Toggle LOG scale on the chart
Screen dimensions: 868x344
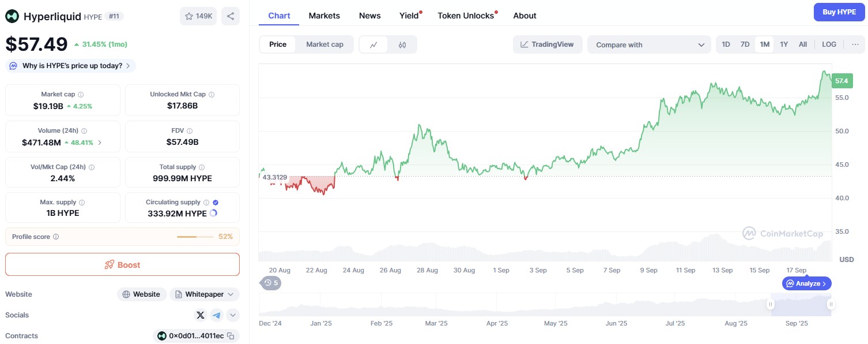click(x=829, y=44)
